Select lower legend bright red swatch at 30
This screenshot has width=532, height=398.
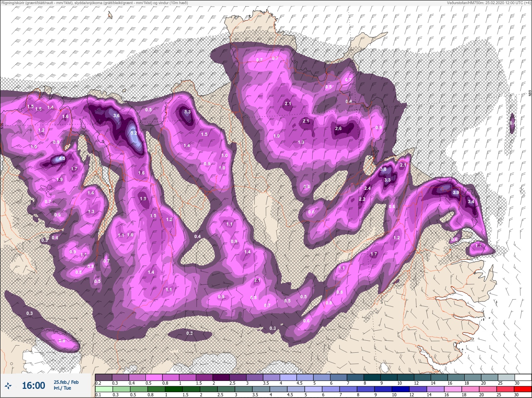click(524, 389)
